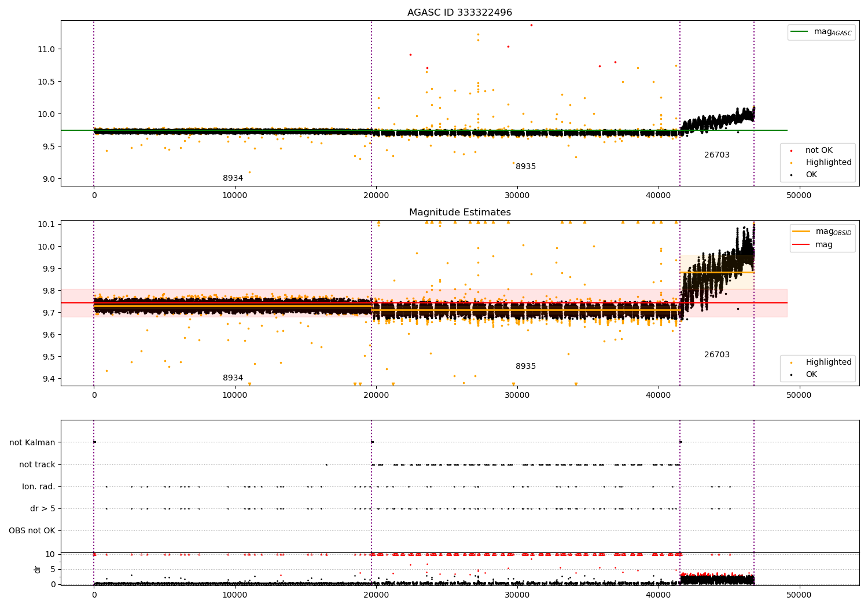The width and height of the screenshot is (868, 608).
Task: Click obsid label 8934 in Magnitude Estimates plot
Action: (x=233, y=378)
